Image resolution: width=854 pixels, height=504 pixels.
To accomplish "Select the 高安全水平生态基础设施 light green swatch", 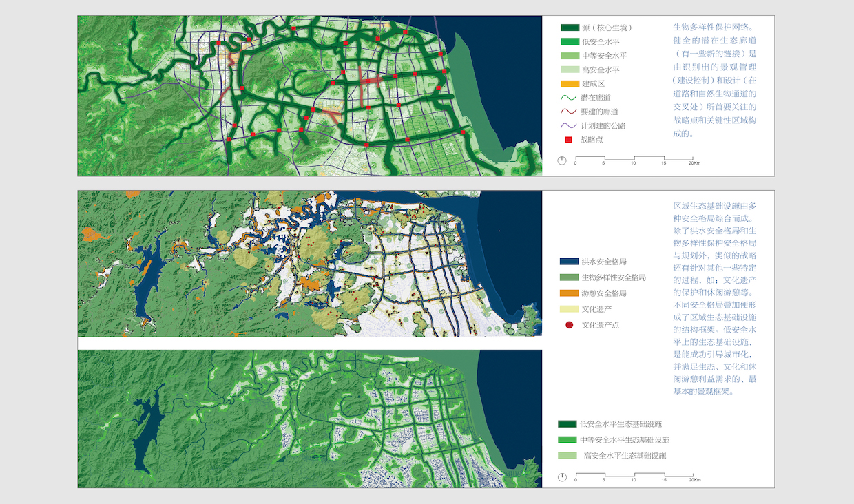I will click(567, 456).
